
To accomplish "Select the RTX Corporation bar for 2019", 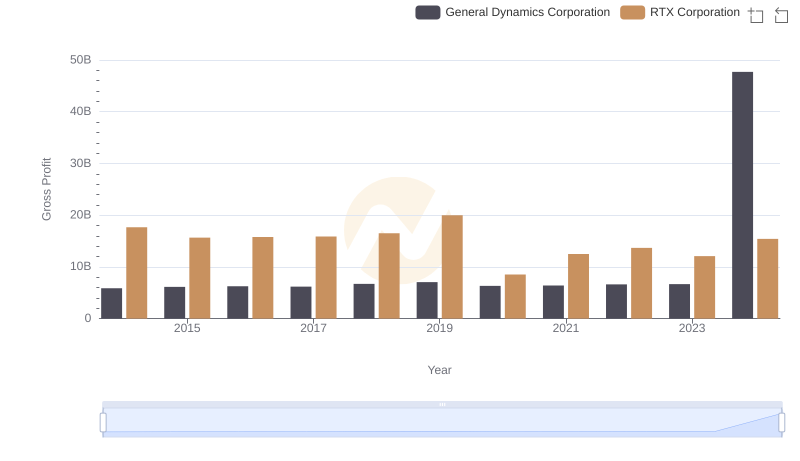I will click(452, 267).
